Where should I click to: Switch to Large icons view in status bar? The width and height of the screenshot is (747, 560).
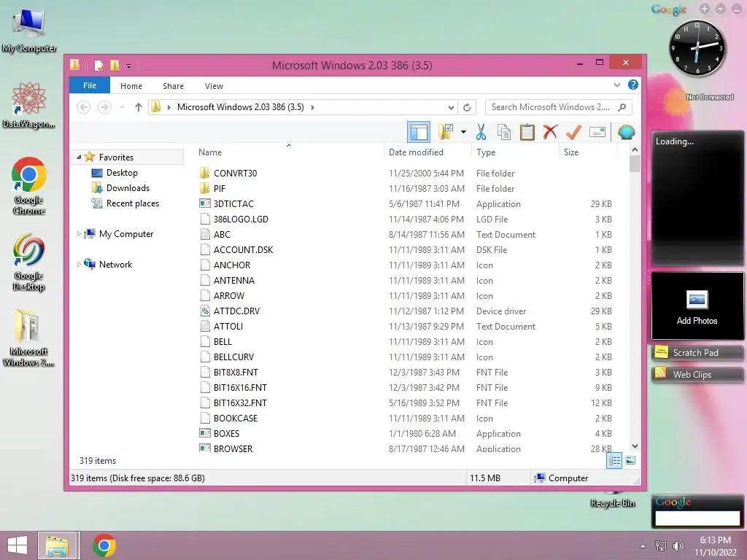click(x=630, y=460)
